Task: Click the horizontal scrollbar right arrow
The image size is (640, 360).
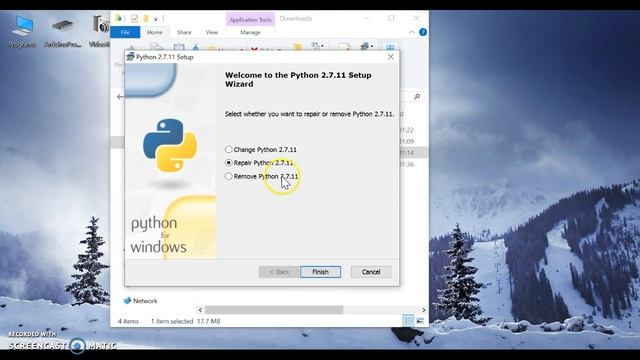Action: [x=423, y=310]
